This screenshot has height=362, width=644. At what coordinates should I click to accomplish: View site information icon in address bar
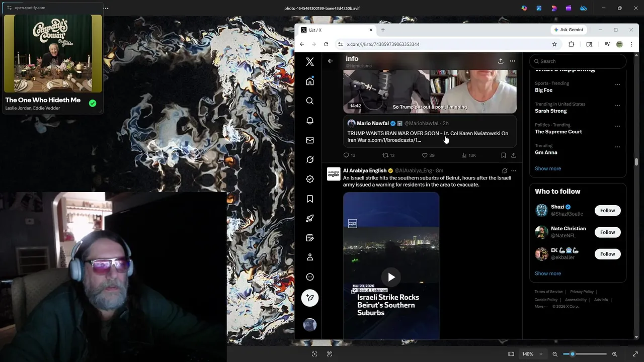coord(341,44)
